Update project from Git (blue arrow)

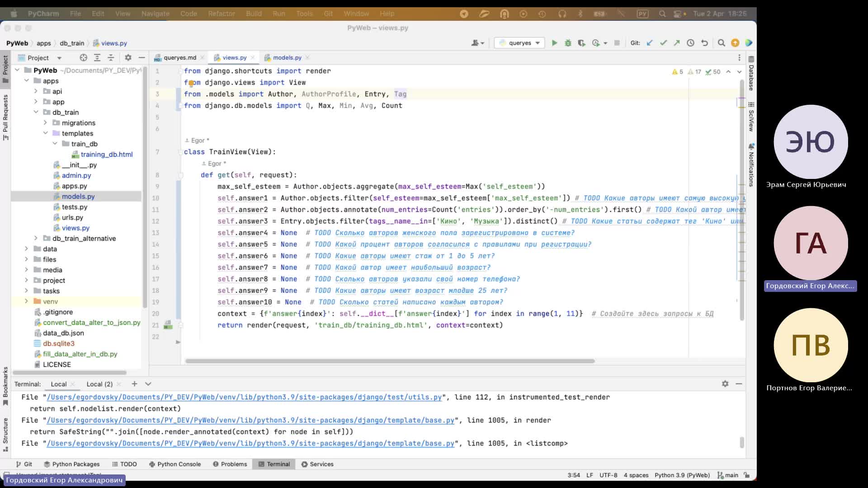click(650, 43)
